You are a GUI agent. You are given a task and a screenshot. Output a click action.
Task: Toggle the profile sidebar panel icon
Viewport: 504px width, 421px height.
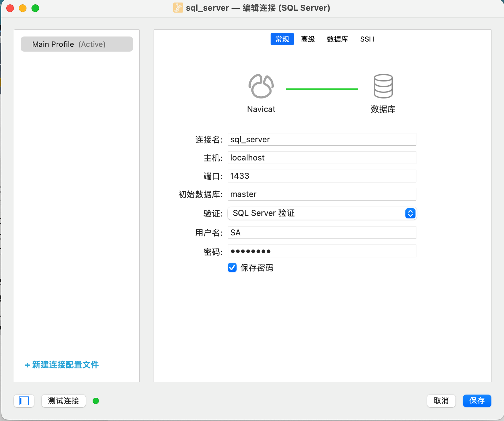(24, 401)
